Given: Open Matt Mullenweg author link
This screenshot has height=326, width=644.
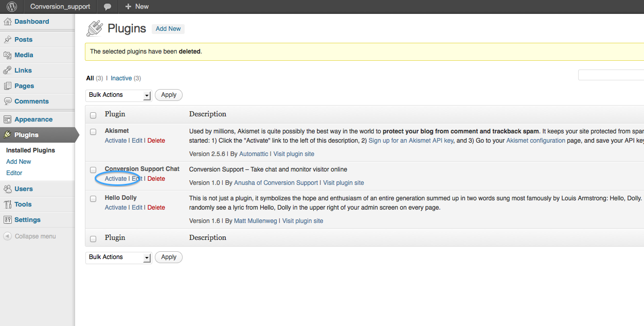Looking at the screenshot, I should click(x=256, y=221).
